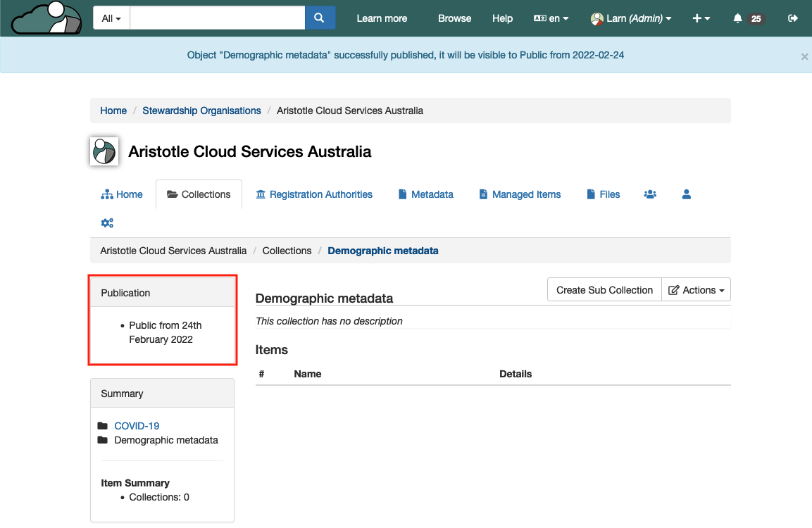Open the settings cogs icon tab

(107, 223)
